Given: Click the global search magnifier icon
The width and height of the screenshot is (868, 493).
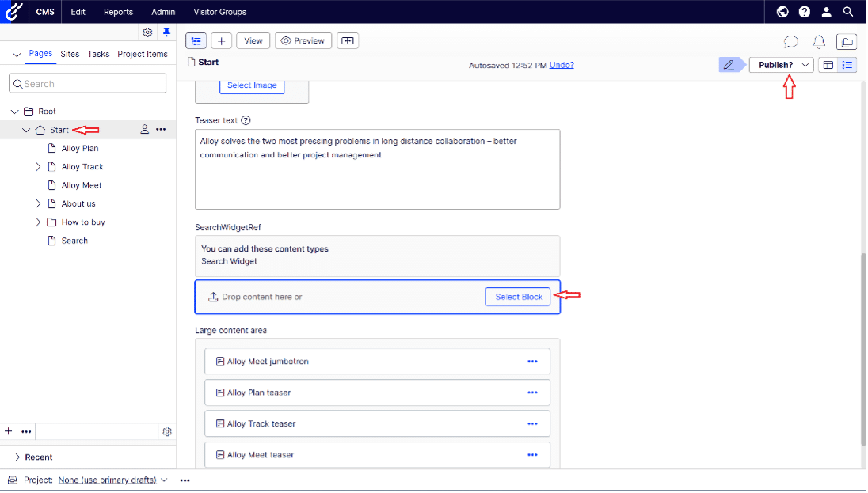Looking at the screenshot, I should click(847, 12).
